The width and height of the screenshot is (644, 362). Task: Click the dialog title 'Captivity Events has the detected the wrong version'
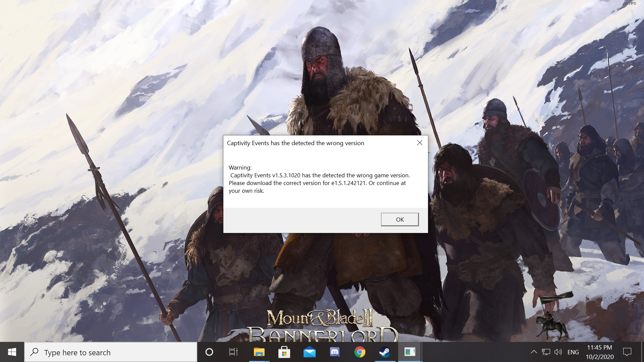[x=296, y=143]
